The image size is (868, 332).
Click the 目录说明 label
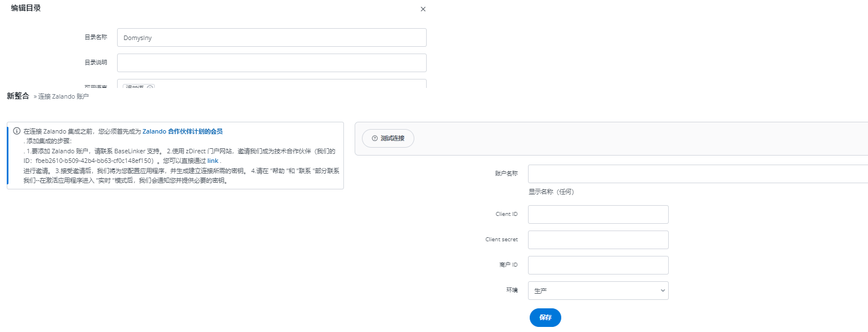pos(96,63)
